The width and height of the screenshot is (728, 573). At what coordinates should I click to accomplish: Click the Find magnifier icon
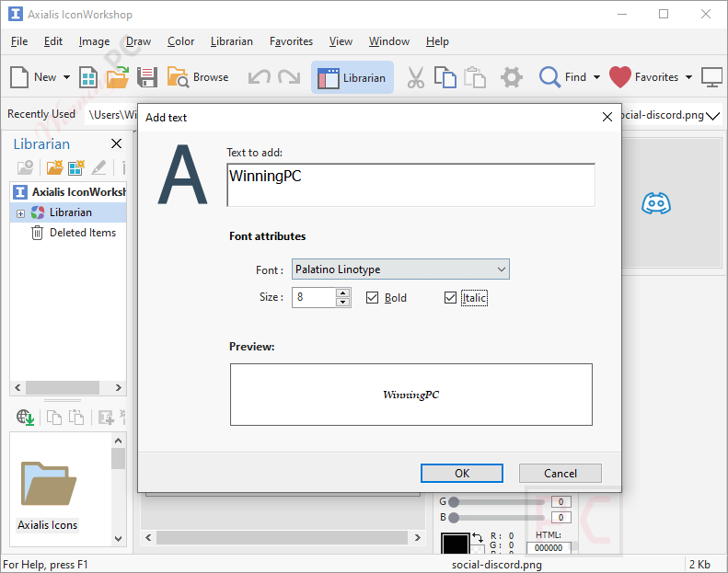coord(549,77)
